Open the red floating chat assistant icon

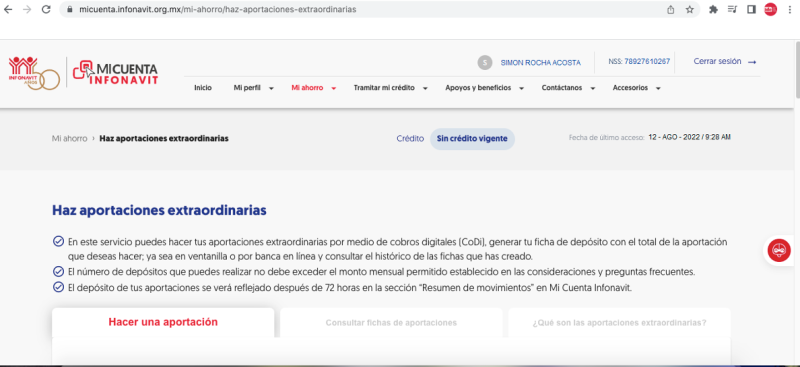779,251
